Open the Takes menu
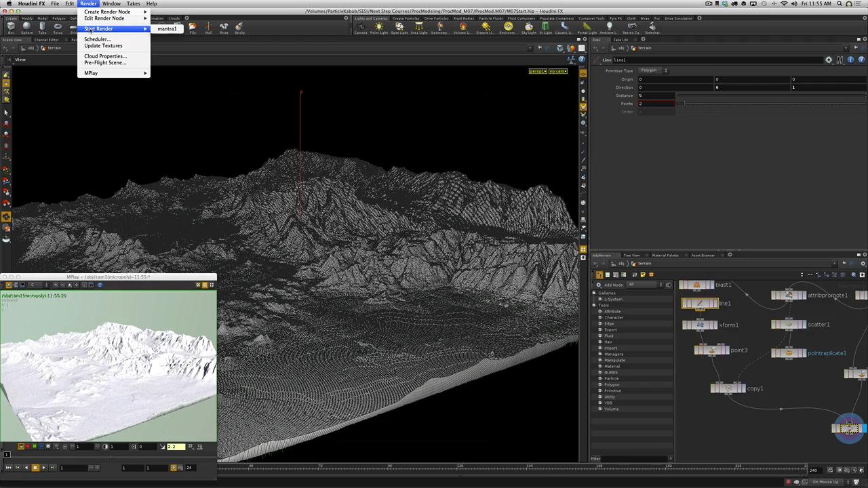The image size is (868, 488). click(134, 3)
